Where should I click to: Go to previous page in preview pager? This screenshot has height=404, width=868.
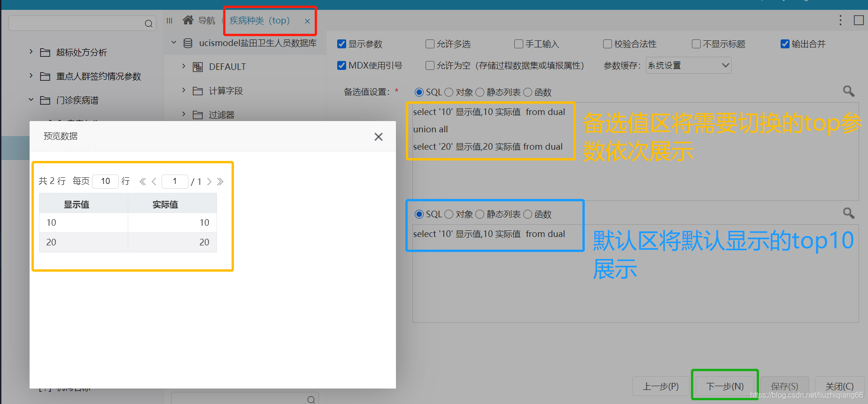coord(154,182)
